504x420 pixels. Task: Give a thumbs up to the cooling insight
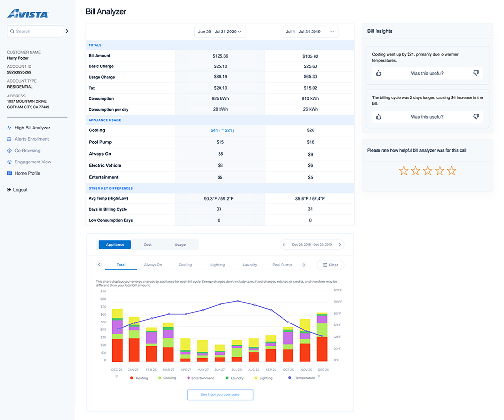(x=378, y=73)
